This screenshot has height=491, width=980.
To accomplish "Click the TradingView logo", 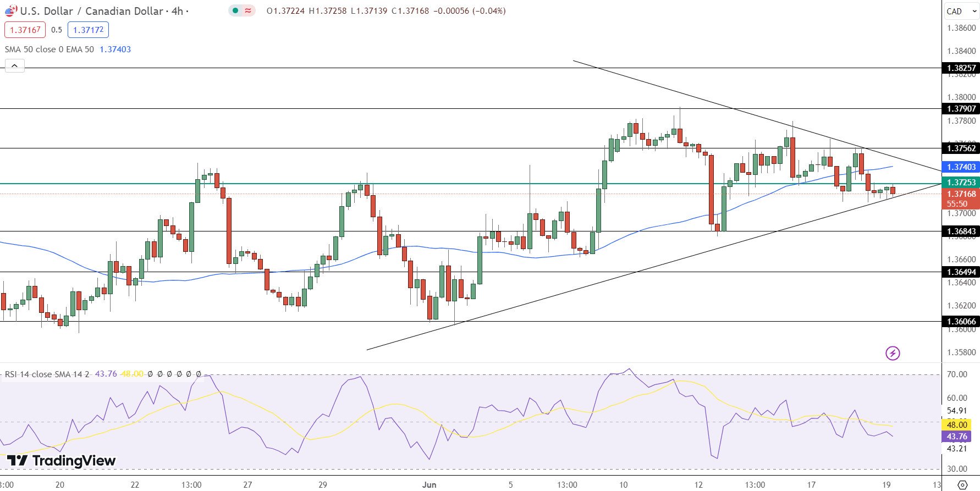I will point(61,460).
